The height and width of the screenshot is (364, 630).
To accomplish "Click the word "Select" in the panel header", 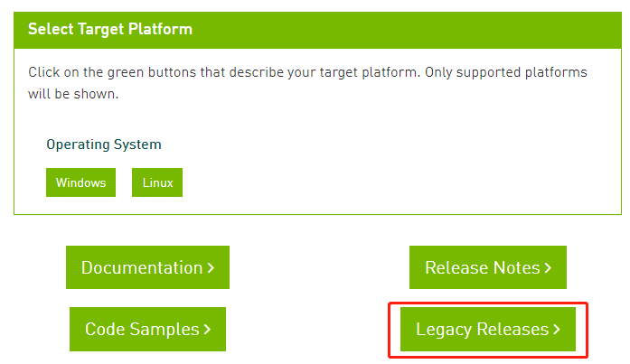I will pyautogui.click(x=49, y=29).
